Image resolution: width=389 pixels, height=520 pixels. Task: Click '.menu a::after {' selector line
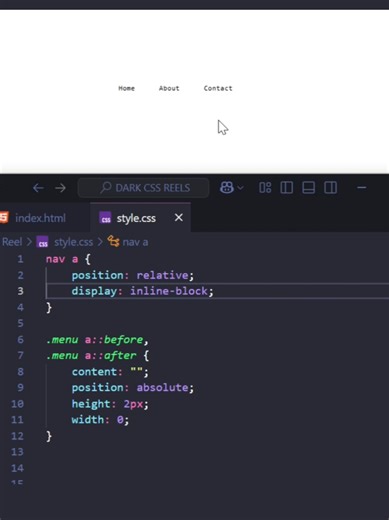(97, 356)
